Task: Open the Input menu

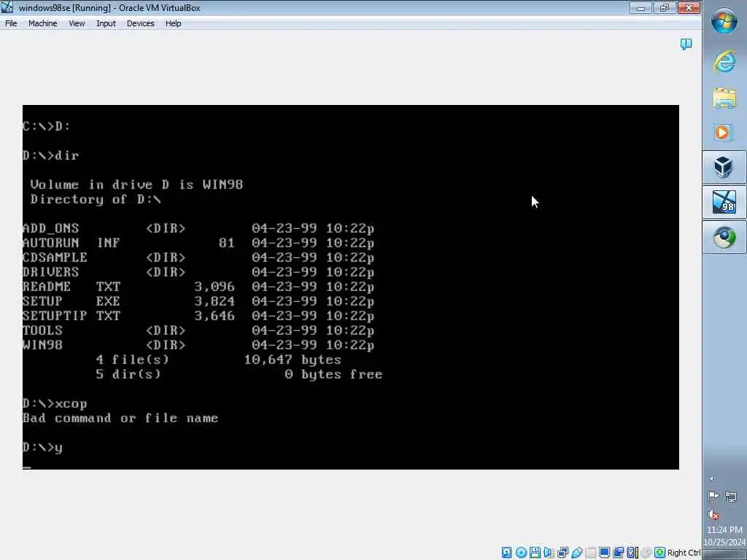Action: [106, 23]
